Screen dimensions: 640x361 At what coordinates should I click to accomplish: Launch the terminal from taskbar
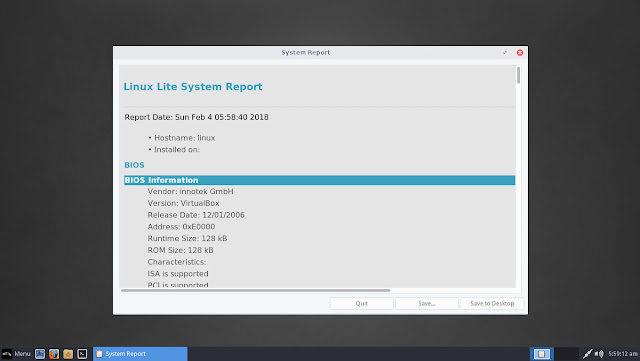pos(82,354)
